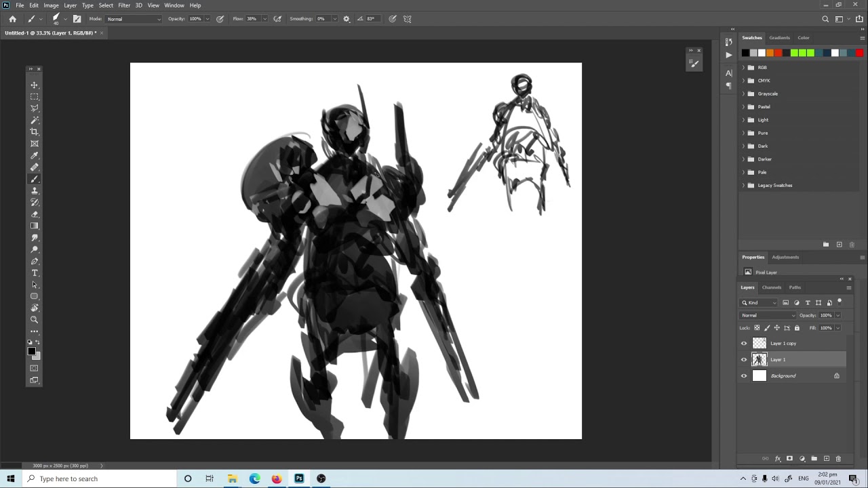Hide the Layer 1 layer
The width and height of the screenshot is (868, 488).
[744, 360]
